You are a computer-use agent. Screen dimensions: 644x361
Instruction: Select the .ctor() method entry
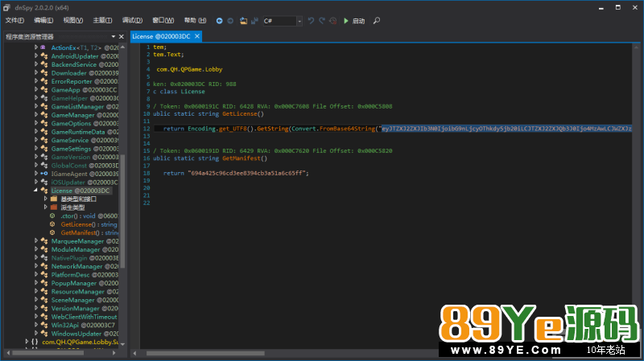click(x=89, y=215)
